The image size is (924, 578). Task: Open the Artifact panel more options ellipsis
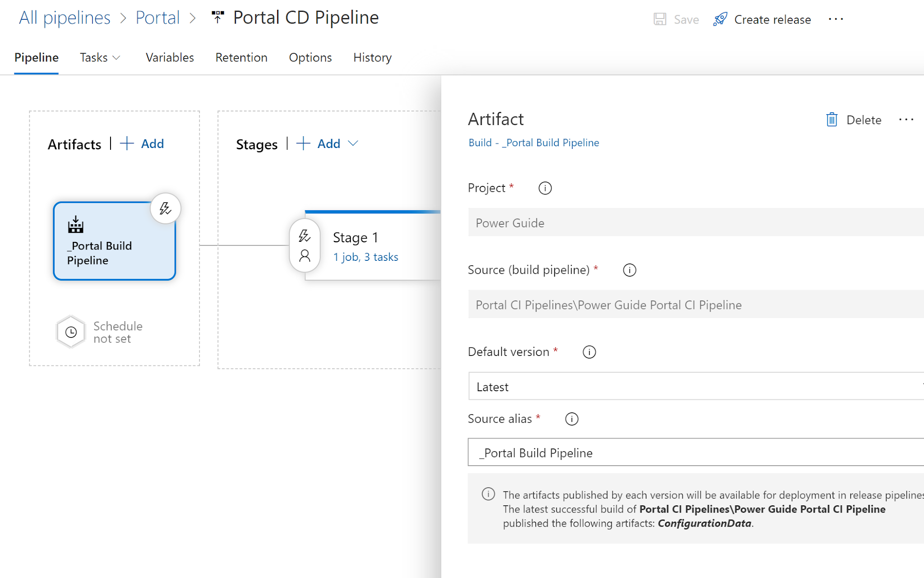coord(906,120)
